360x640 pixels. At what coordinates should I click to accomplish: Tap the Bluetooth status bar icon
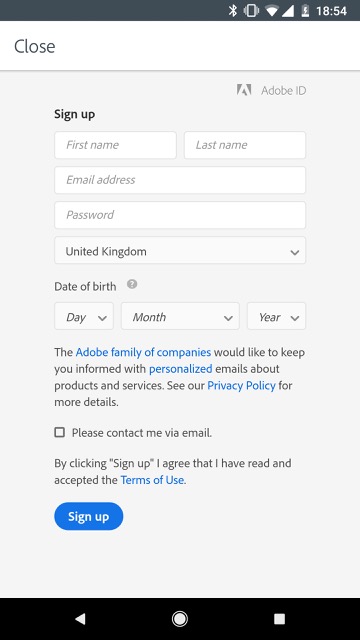[233, 11]
